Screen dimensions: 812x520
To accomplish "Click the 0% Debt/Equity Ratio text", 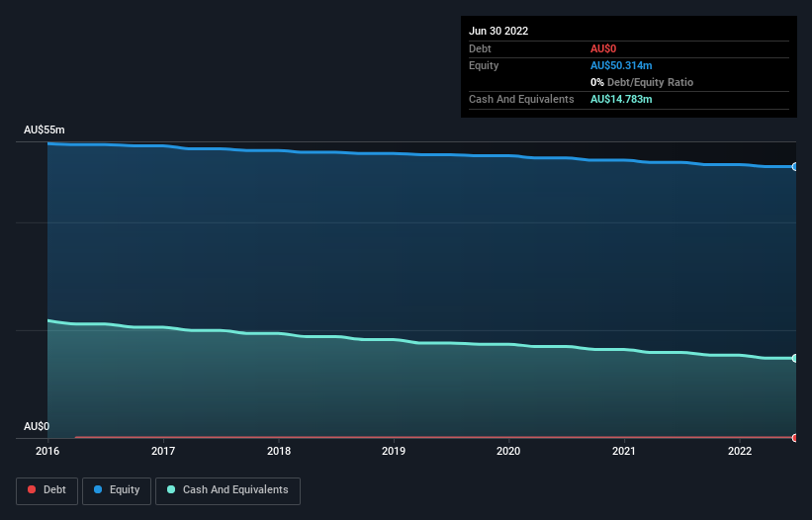I will point(642,82).
